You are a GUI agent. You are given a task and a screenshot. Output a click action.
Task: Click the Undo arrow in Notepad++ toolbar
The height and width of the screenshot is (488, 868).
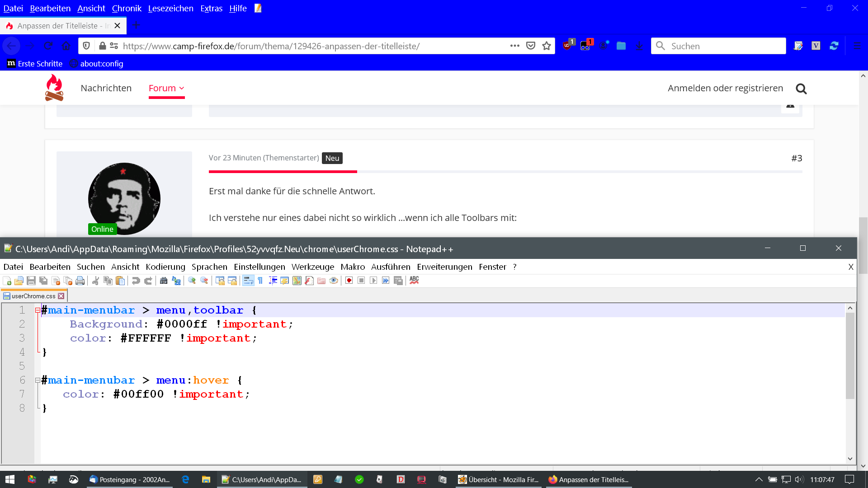[136, 281]
